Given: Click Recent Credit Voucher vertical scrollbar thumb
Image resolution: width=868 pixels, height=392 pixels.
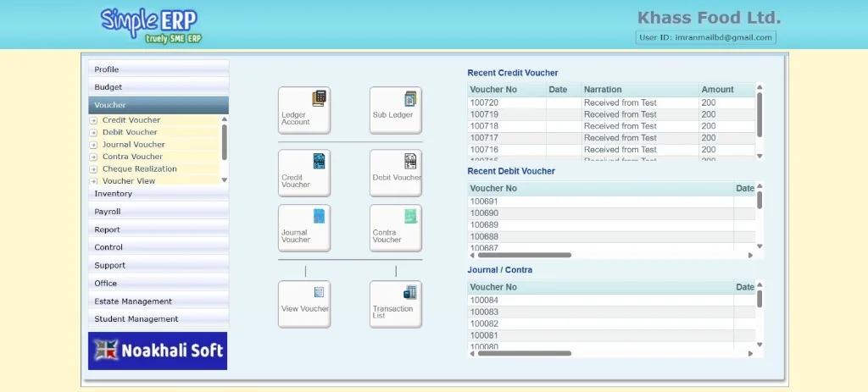Looking at the screenshot, I should 759,115.
